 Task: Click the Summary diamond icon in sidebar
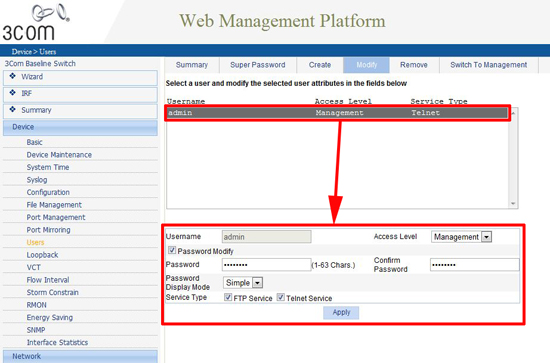click(13, 109)
